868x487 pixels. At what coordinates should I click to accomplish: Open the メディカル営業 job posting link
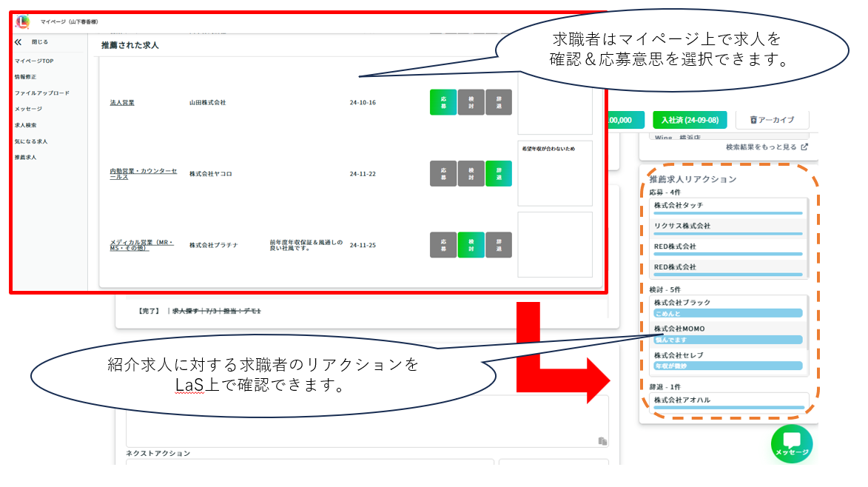[141, 245]
